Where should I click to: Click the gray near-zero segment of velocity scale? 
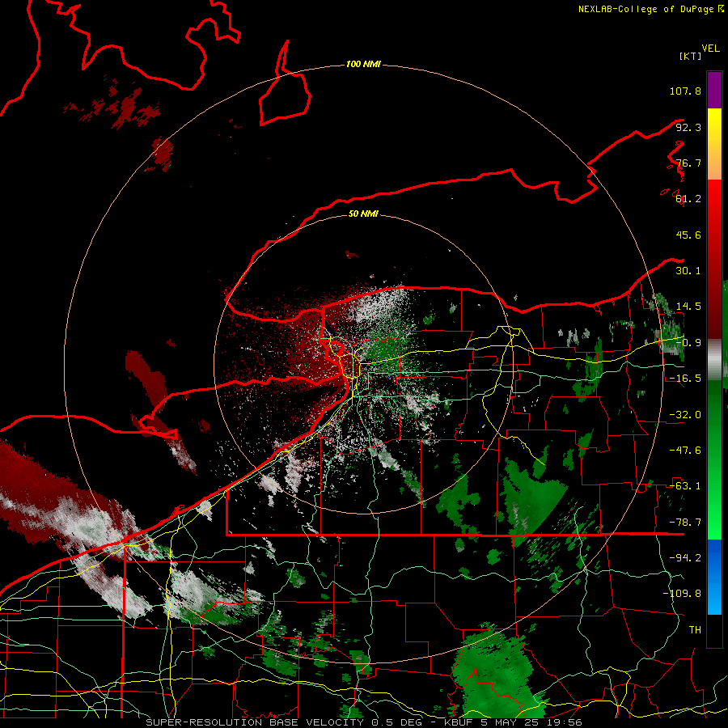[714, 360]
